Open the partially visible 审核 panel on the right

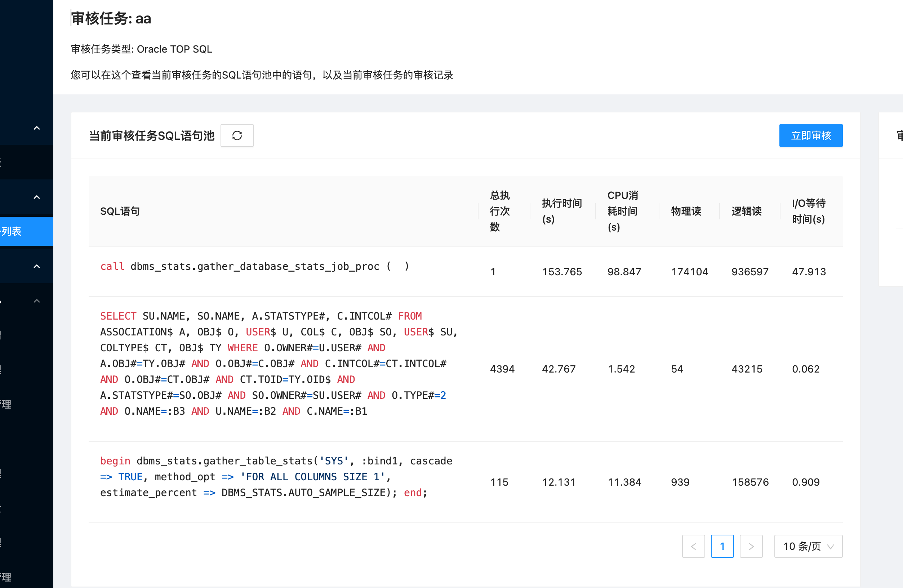898,135
